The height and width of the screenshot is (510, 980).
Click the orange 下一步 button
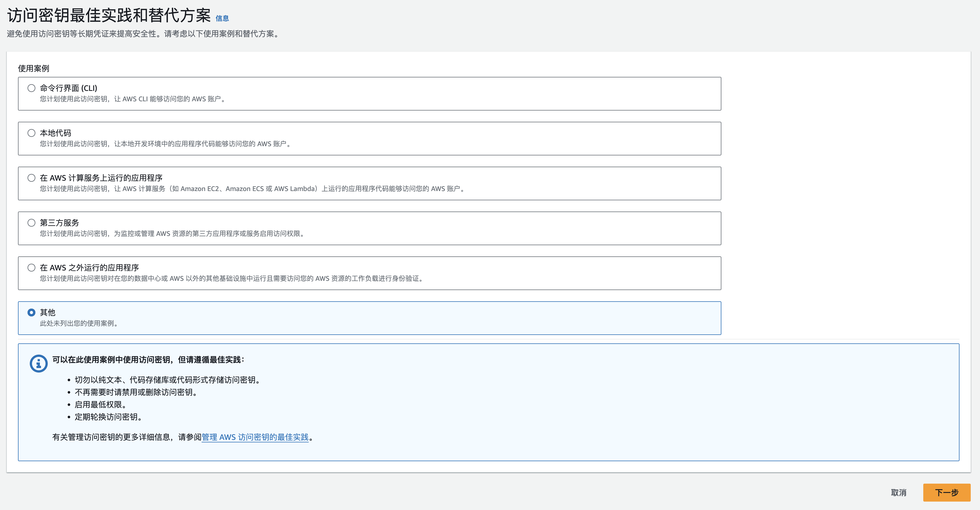point(947,493)
